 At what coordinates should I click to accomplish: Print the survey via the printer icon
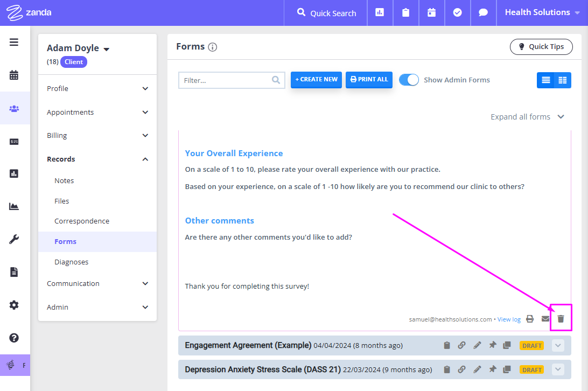(x=530, y=318)
